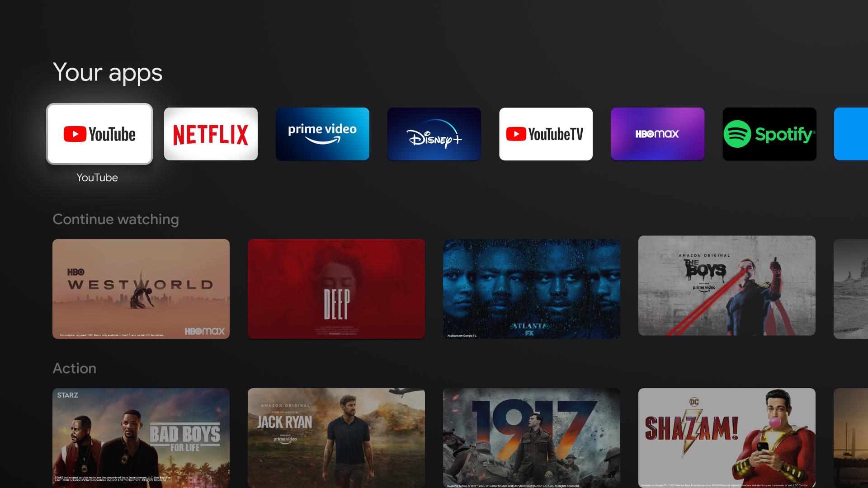Launch Prime Video app
Image resolution: width=868 pixels, height=488 pixels.
coord(322,133)
